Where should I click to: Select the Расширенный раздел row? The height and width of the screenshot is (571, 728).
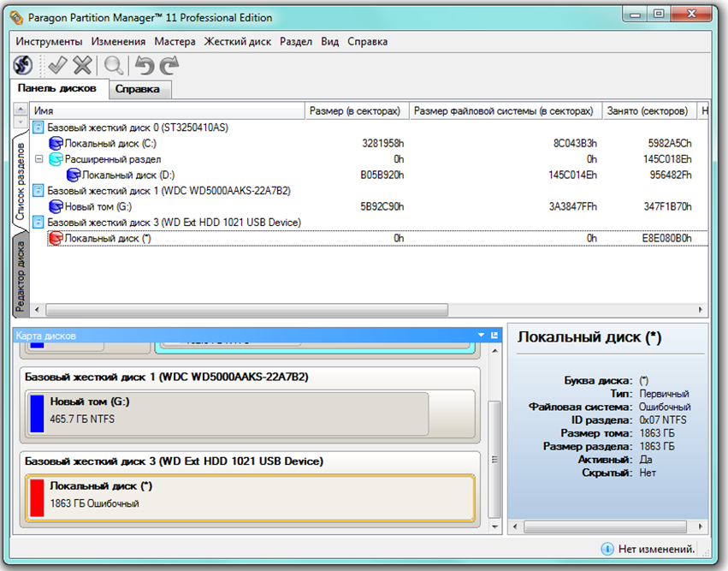point(370,159)
